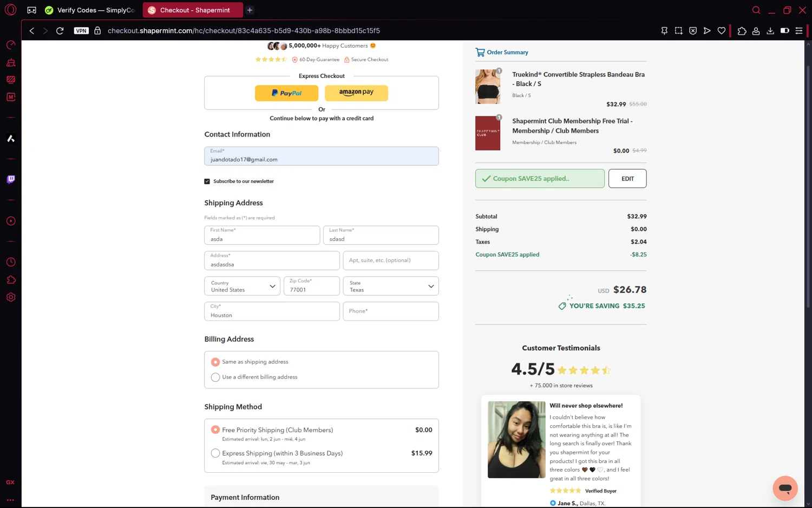Click the testimonial reviewer photo
The width and height of the screenshot is (812, 508).
(x=516, y=440)
